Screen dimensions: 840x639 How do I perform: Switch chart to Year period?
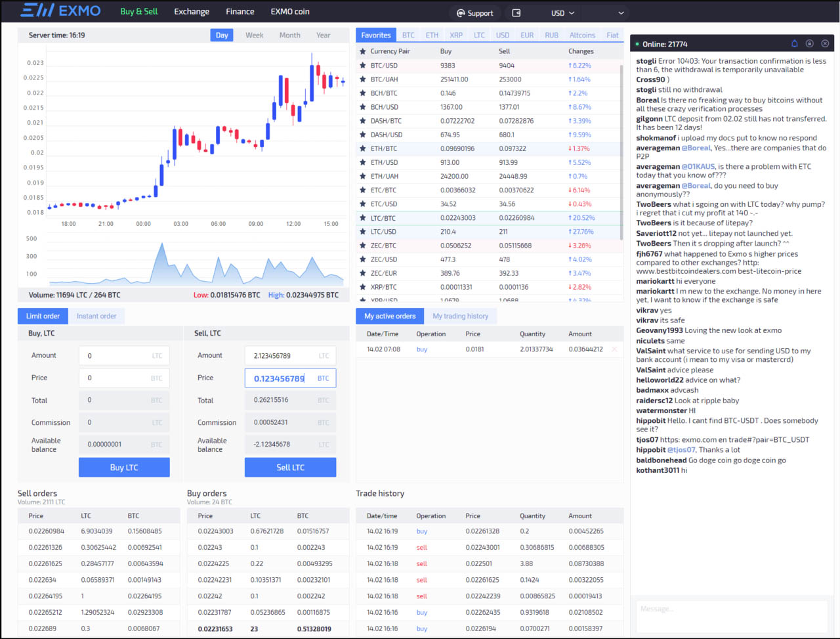tap(324, 35)
